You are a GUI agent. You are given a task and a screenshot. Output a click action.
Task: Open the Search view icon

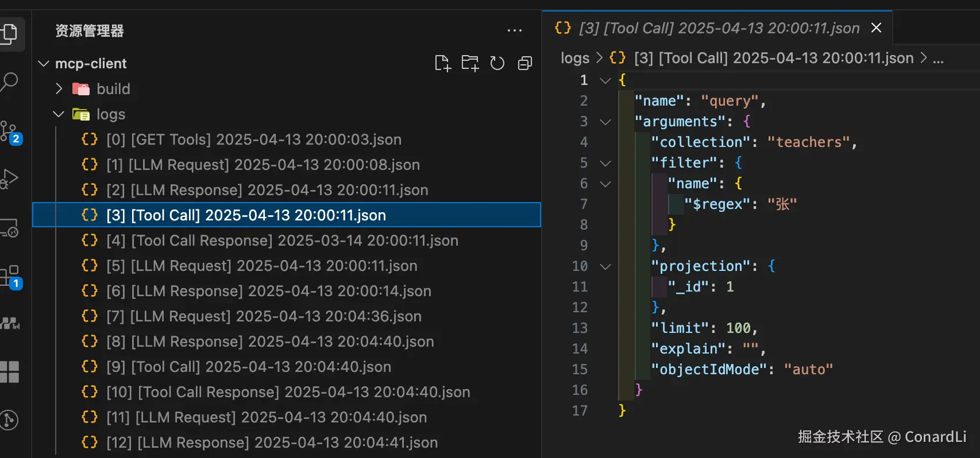[x=9, y=82]
